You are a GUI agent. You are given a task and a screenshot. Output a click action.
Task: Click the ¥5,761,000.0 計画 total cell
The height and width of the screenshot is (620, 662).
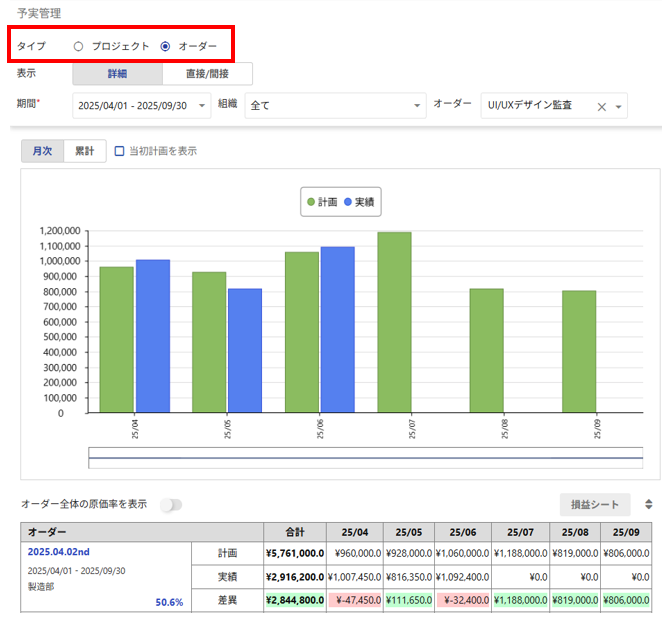[295, 553]
